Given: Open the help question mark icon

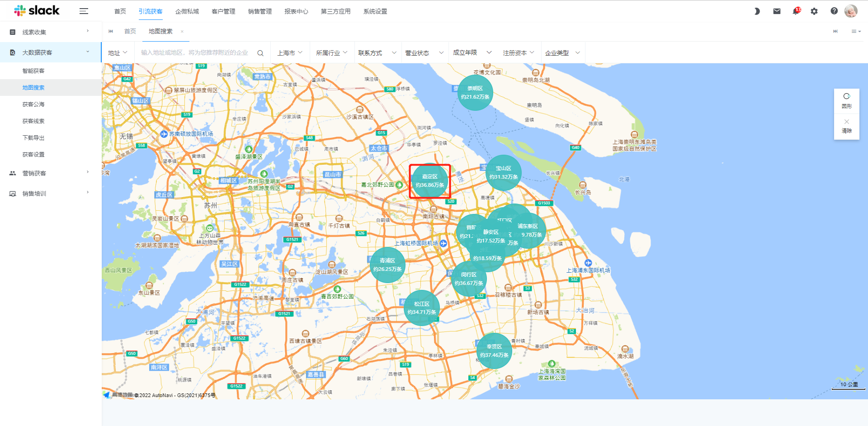Looking at the screenshot, I should (834, 11).
